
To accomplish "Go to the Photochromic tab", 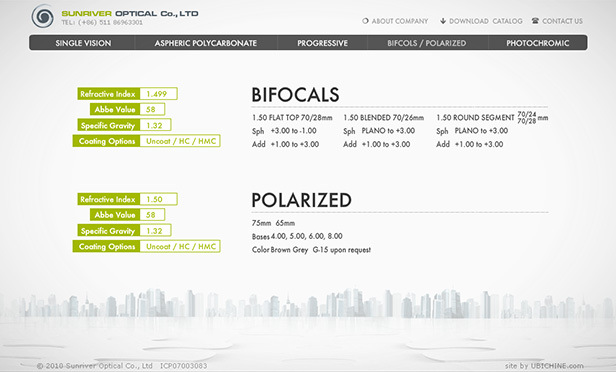I will coord(537,43).
